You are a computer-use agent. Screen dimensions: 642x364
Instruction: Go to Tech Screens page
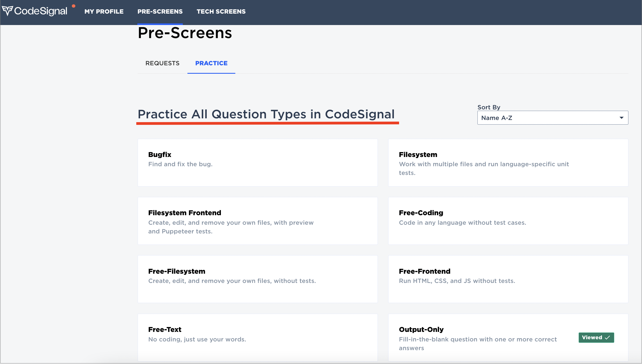point(221,11)
